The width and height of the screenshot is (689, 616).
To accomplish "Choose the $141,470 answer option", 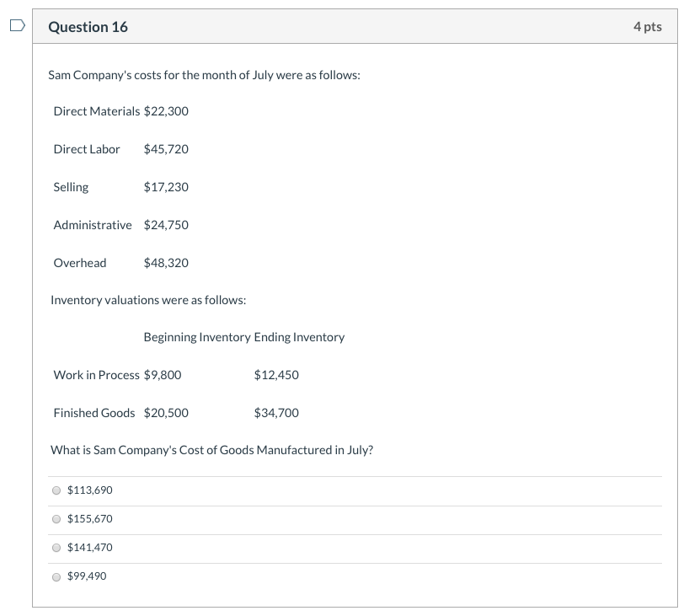I will pyautogui.click(x=56, y=548).
